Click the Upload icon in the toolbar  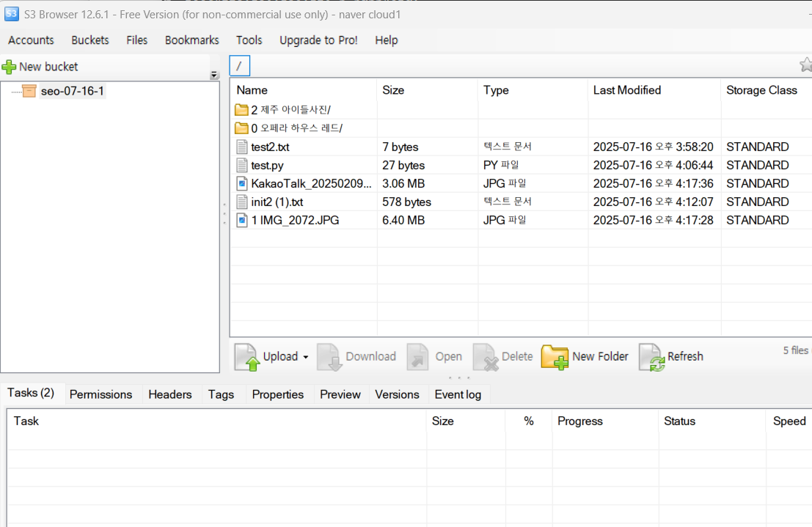pos(247,357)
